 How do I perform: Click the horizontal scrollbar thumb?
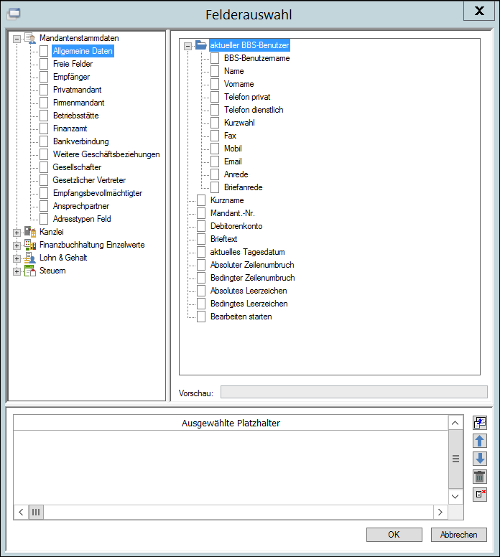(36, 512)
